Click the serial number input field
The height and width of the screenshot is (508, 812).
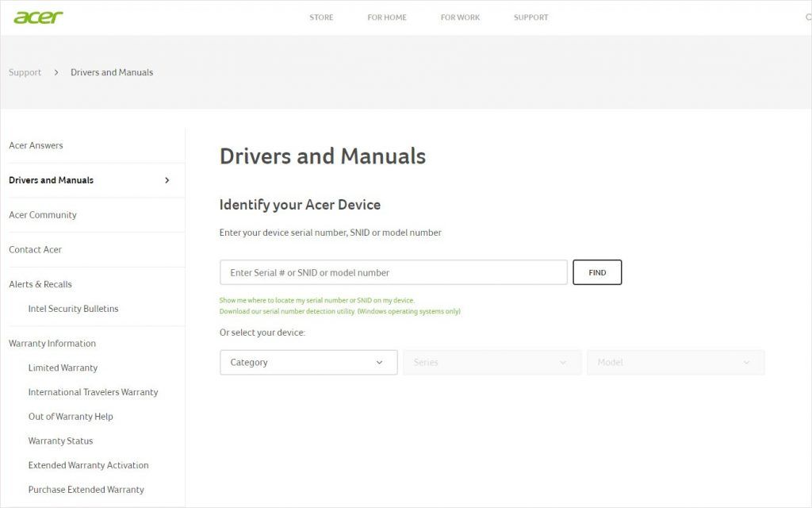393,271
